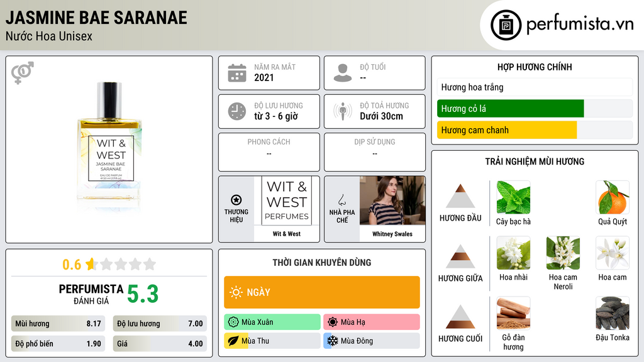
Task: Click the Nước Hoa Unisex subtitle
Action: pos(49,36)
